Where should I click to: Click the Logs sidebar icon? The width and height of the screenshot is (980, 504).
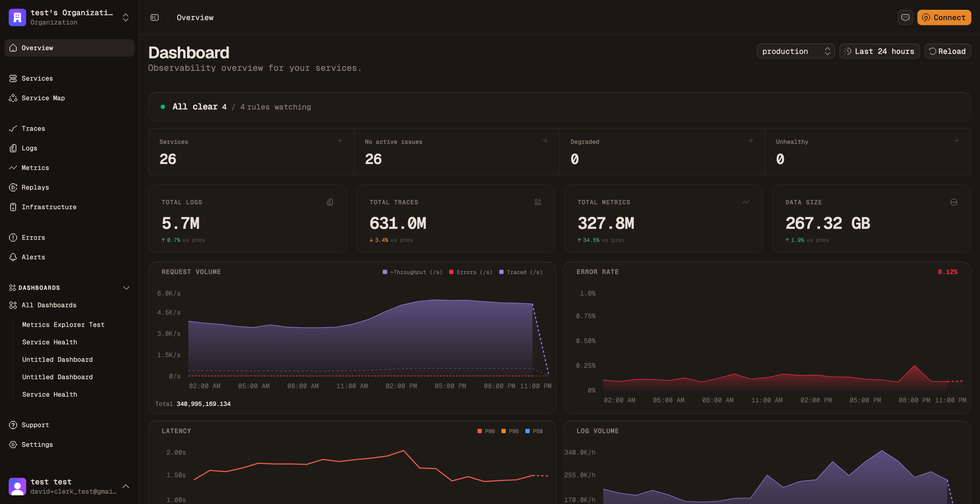[x=13, y=148]
